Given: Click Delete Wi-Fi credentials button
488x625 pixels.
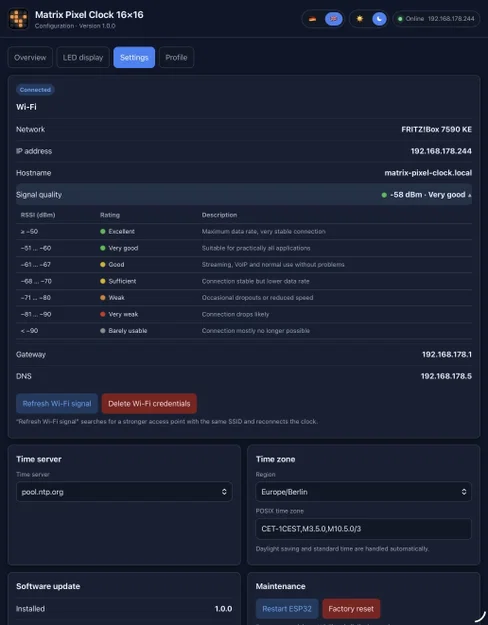Looking at the screenshot, I should click(149, 403).
